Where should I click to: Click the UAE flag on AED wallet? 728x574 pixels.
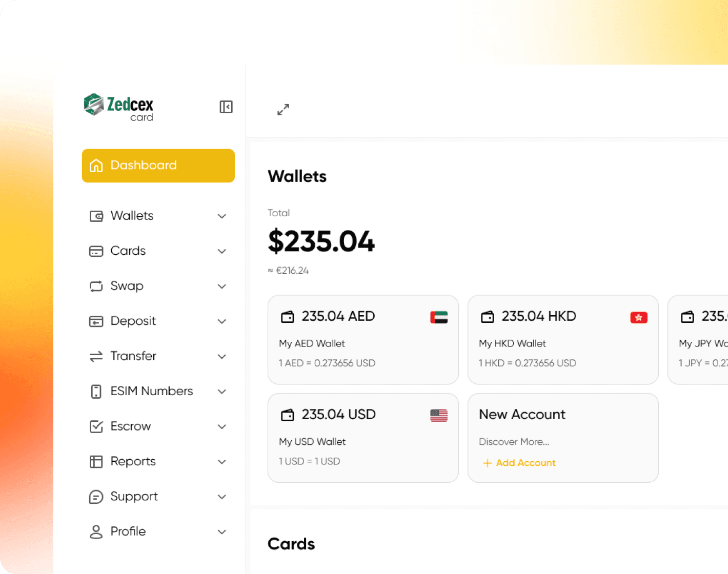tap(438, 317)
